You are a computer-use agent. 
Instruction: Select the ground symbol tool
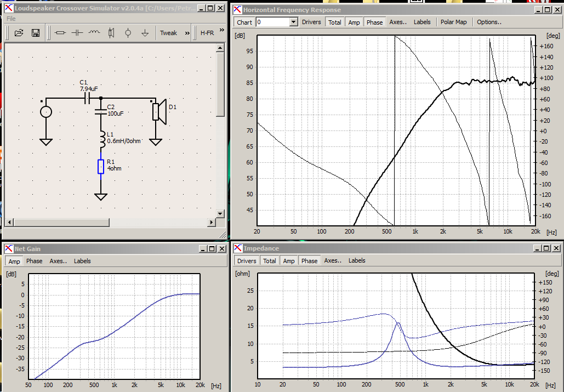coord(145,33)
